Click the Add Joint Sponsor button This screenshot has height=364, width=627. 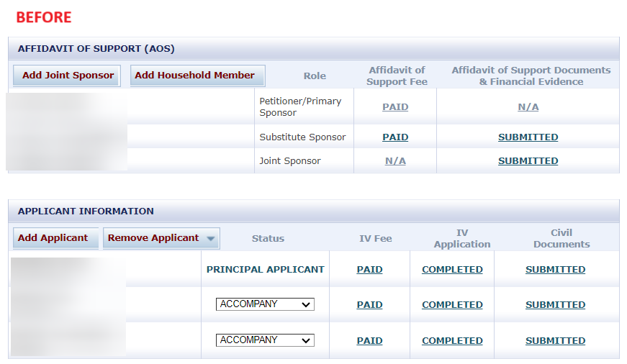(67, 76)
